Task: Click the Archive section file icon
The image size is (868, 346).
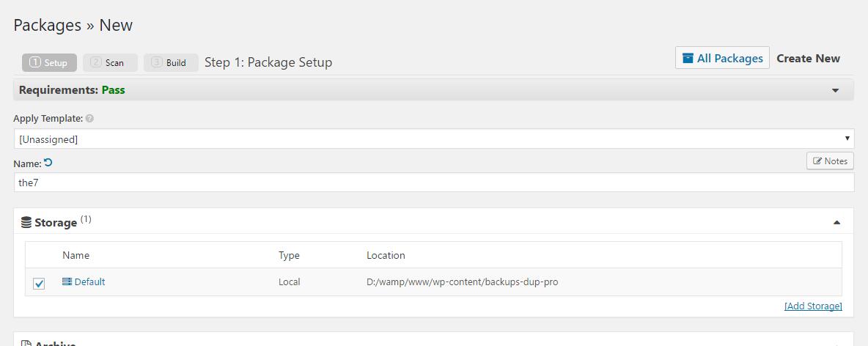Action: click(26, 342)
